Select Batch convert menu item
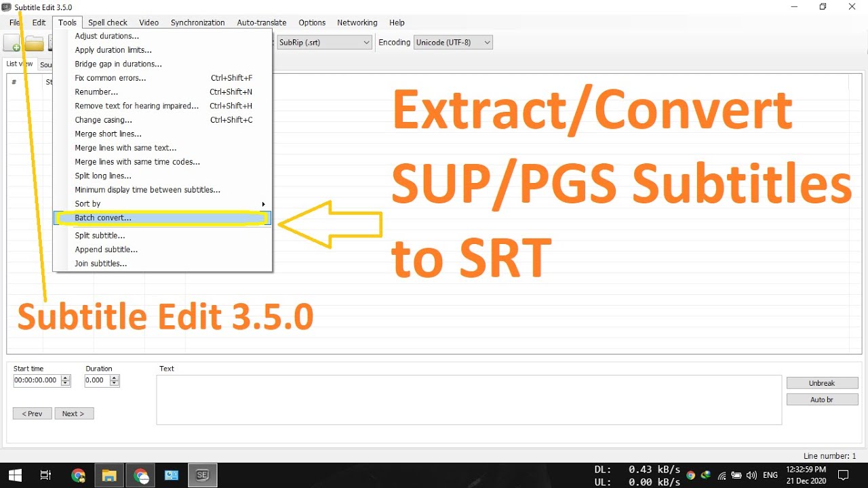This screenshot has width=868, height=488. pos(163,218)
